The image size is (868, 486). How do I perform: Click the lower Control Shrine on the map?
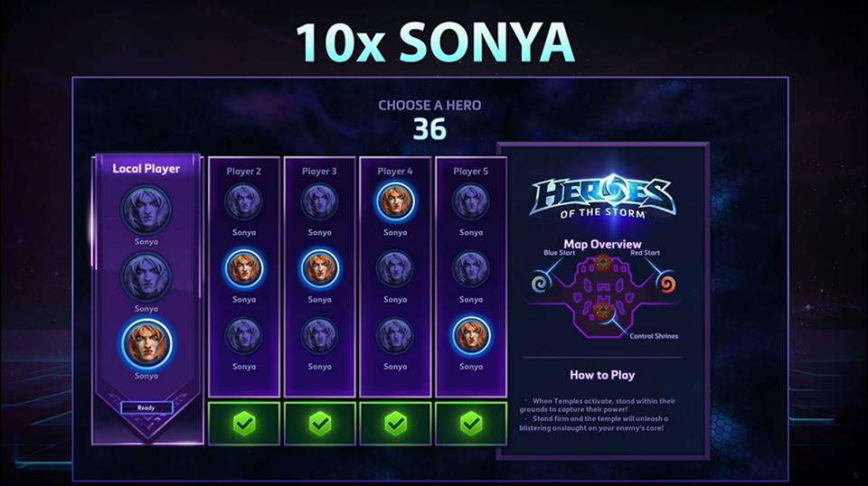pyautogui.click(x=602, y=312)
